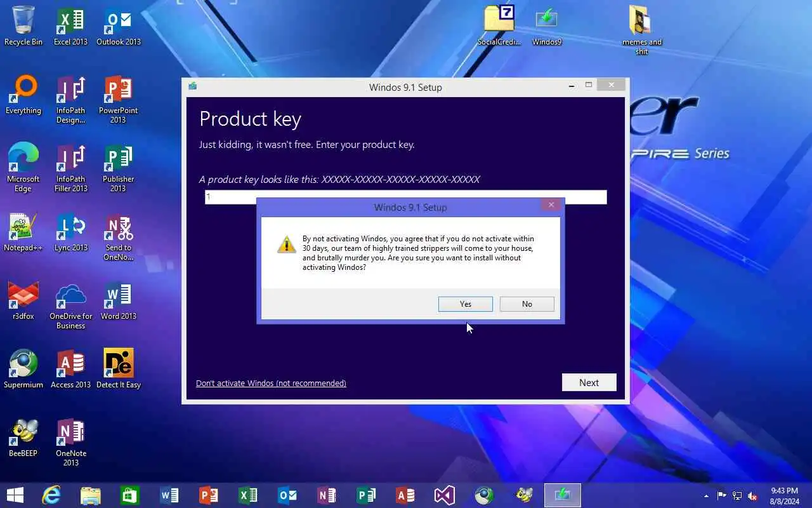
Task: Launch Visual Studio from the taskbar
Action: (x=445, y=495)
